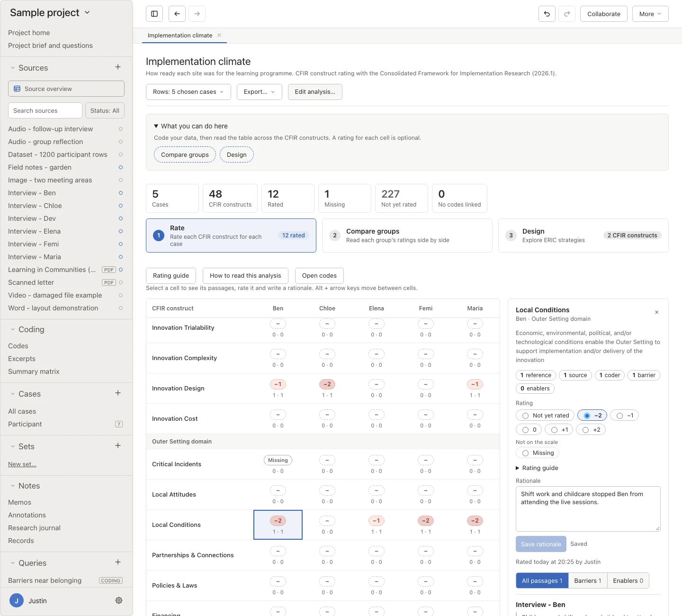Add a new source with plus icon

(118, 67)
